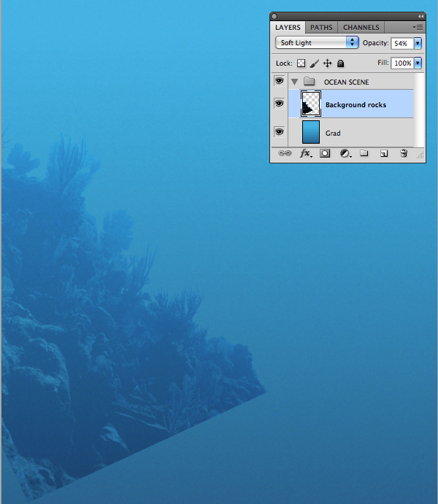The image size is (438, 504).
Task: Open the fx layer style menu
Action: pos(306,153)
